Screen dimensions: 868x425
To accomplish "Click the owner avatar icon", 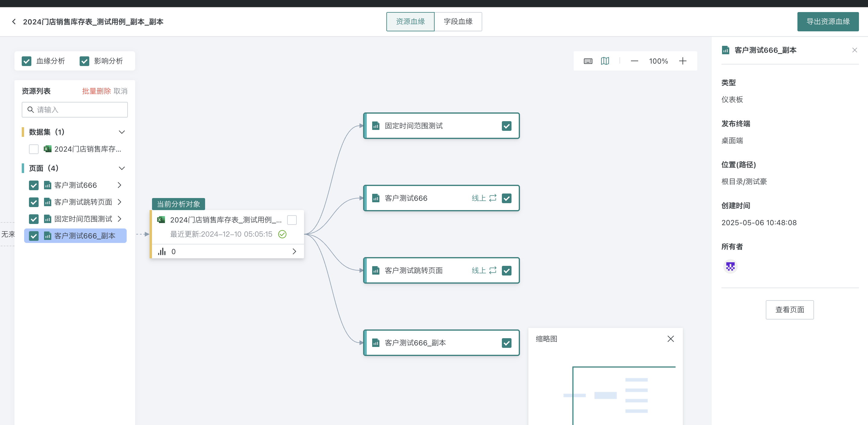I will pyautogui.click(x=730, y=267).
